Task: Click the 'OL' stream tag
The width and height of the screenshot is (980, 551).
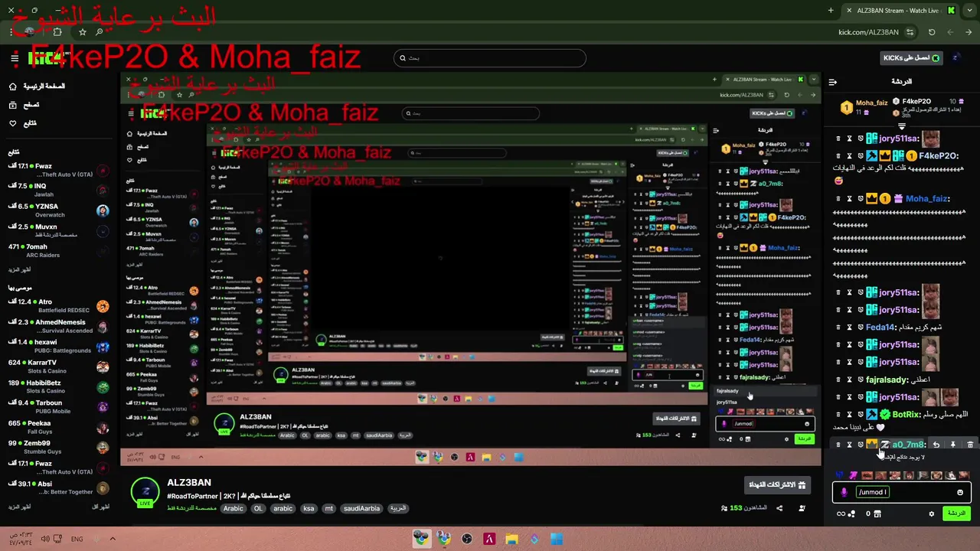Action: [x=260, y=508]
